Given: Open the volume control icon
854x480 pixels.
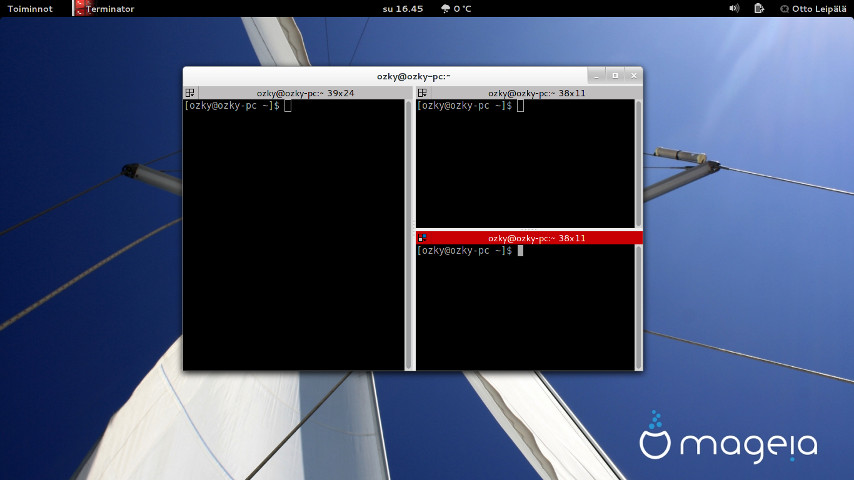Looking at the screenshot, I should point(734,8).
